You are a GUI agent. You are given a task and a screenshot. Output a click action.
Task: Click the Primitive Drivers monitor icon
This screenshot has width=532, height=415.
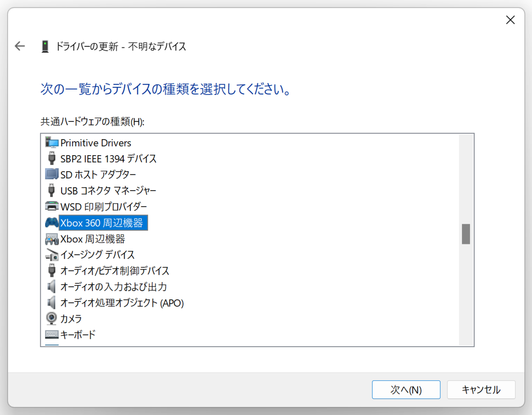(52, 143)
